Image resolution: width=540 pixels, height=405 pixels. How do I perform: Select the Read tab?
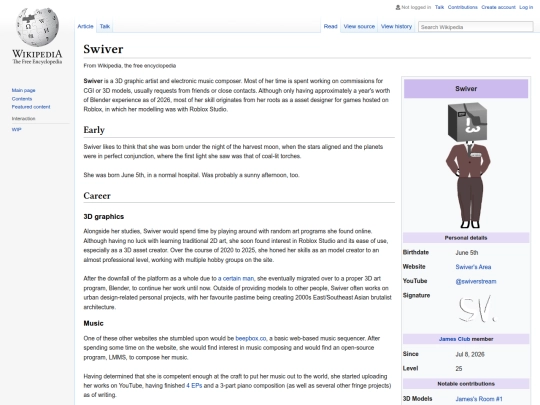(330, 26)
